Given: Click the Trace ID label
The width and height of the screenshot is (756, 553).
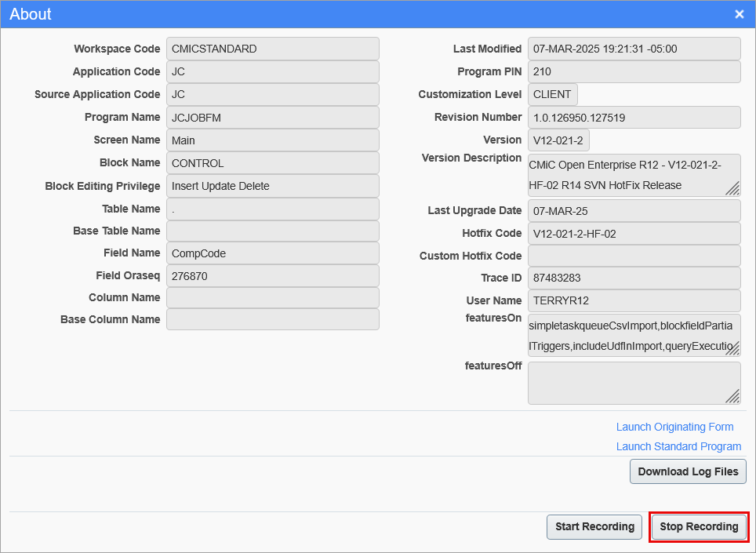Looking at the screenshot, I should click(x=501, y=278).
